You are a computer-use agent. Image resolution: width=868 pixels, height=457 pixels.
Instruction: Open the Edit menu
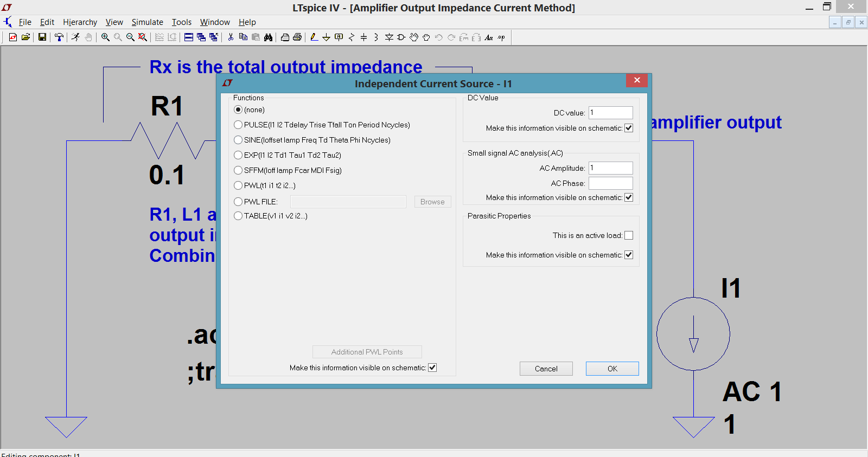47,22
